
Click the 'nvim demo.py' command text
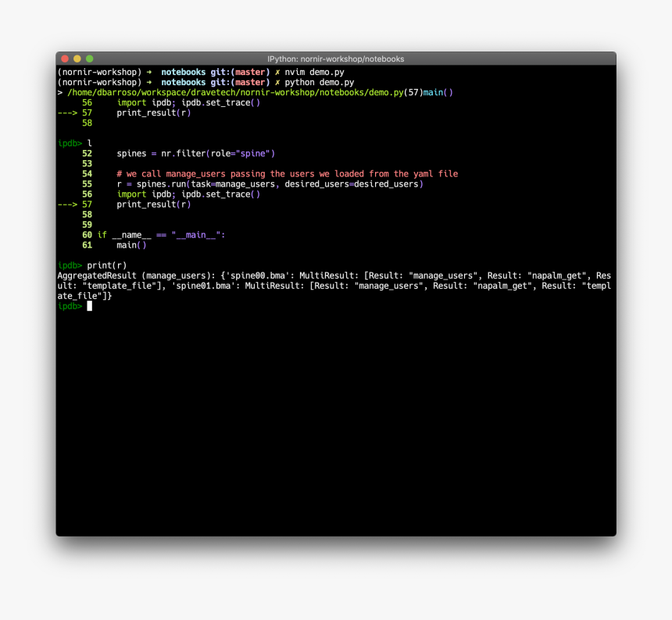point(315,72)
